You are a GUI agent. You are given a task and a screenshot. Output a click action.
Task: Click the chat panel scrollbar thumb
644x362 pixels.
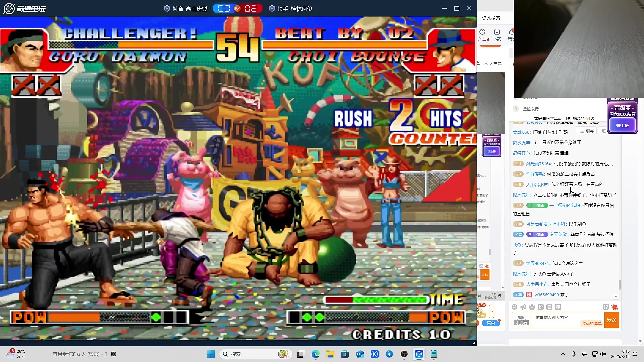(620, 285)
